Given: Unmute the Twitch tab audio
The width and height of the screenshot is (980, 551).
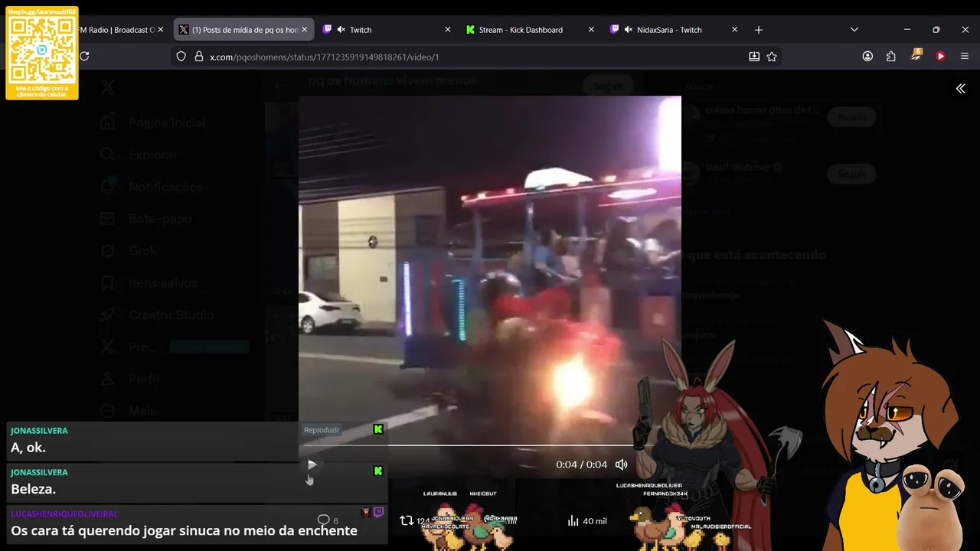Looking at the screenshot, I should click(x=341, y=30).
